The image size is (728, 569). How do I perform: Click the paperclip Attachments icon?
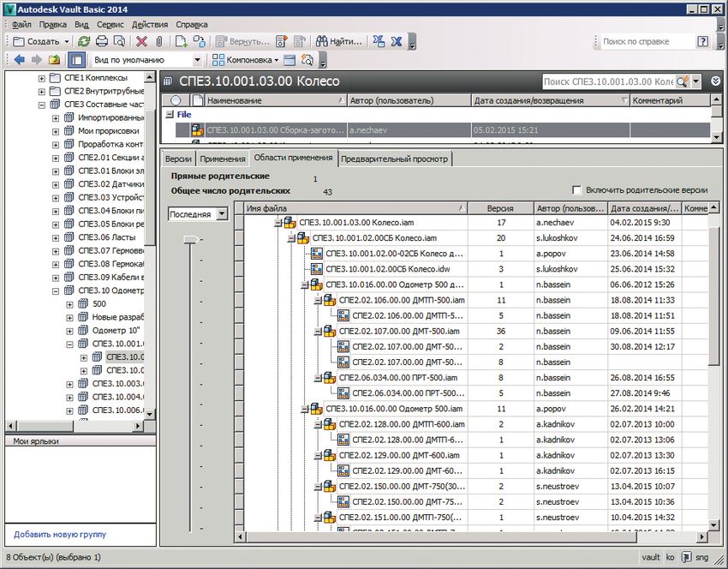(158, 41)
